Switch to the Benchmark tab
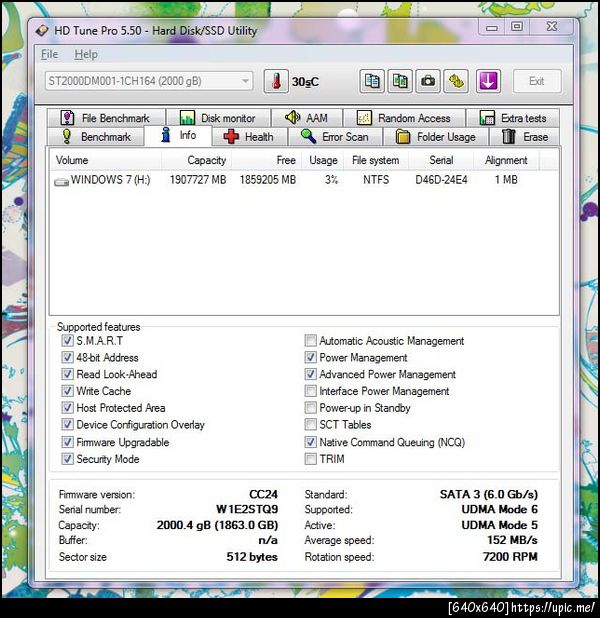This screenshot has height=618, width=600. tap(95, 137)
